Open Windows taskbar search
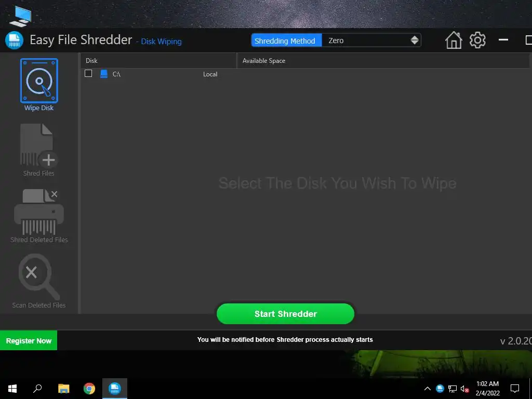 [37, 389]
